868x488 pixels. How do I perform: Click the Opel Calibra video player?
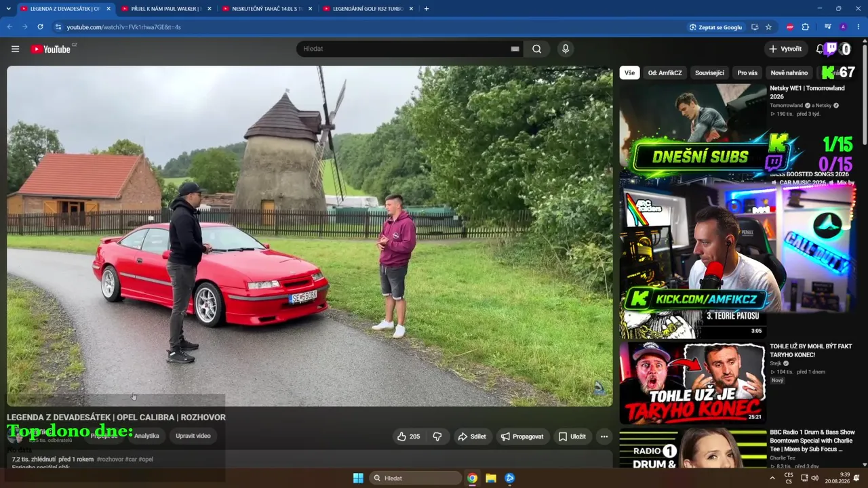pos(310,236)
